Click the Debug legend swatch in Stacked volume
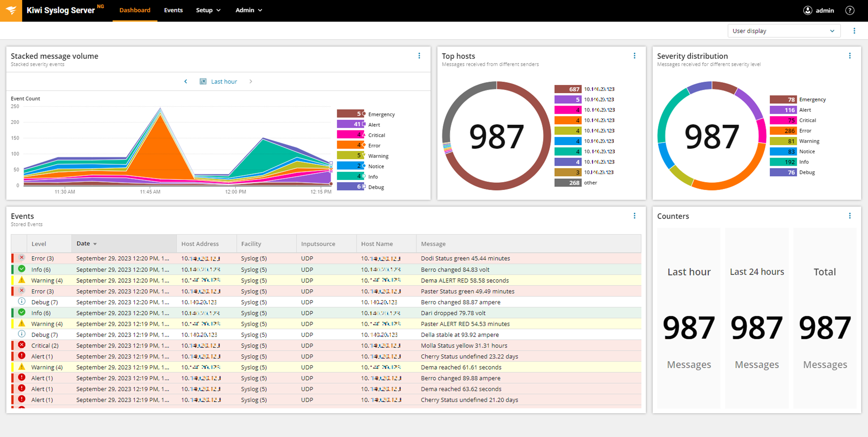 point(350,187)
